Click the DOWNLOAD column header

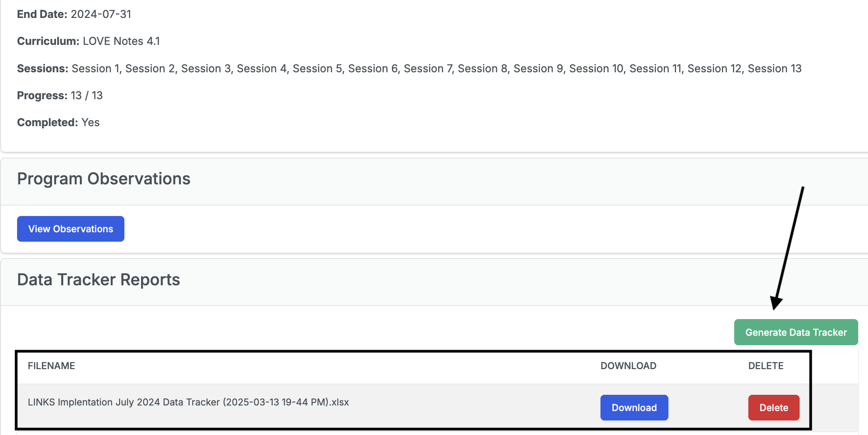628,366
